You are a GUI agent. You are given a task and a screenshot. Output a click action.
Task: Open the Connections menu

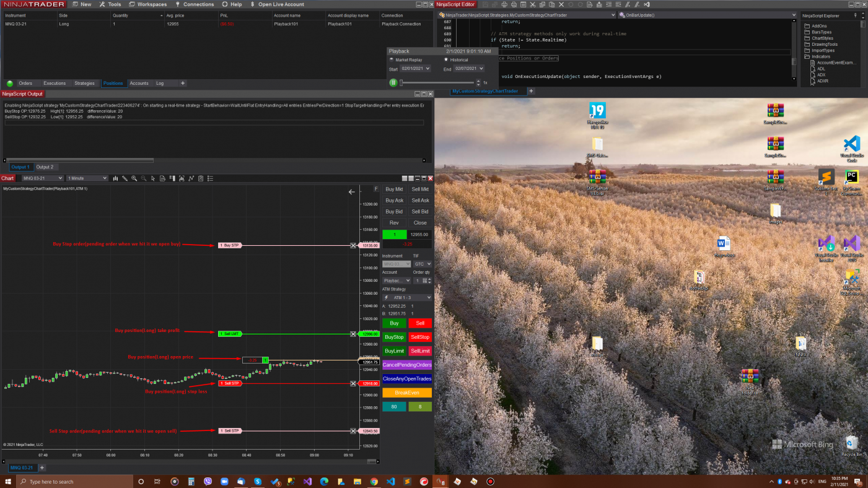[195, 4]
